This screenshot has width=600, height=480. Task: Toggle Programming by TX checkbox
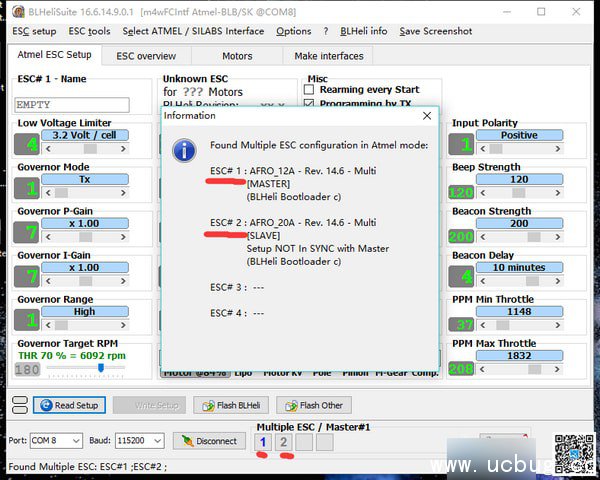pos(309,104)
